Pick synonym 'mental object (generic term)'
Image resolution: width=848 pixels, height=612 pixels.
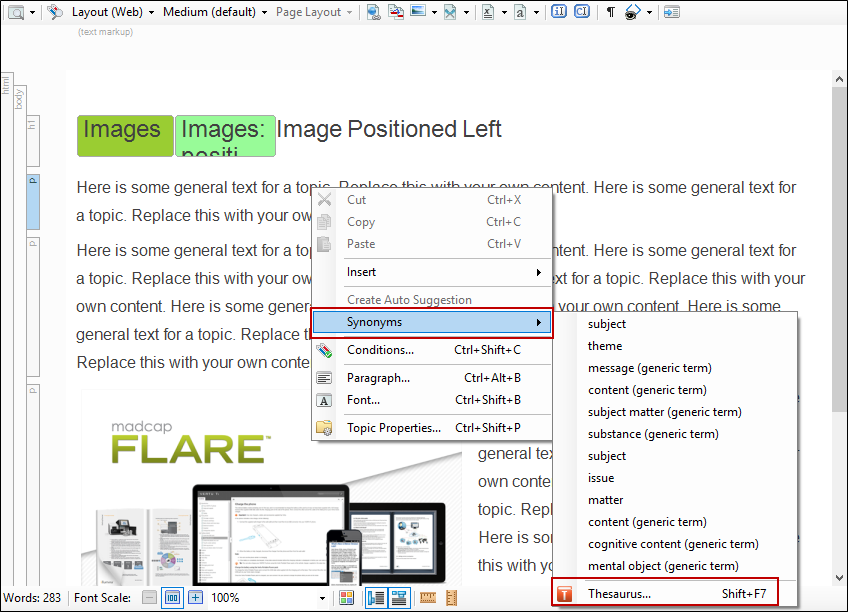[674, 566]
